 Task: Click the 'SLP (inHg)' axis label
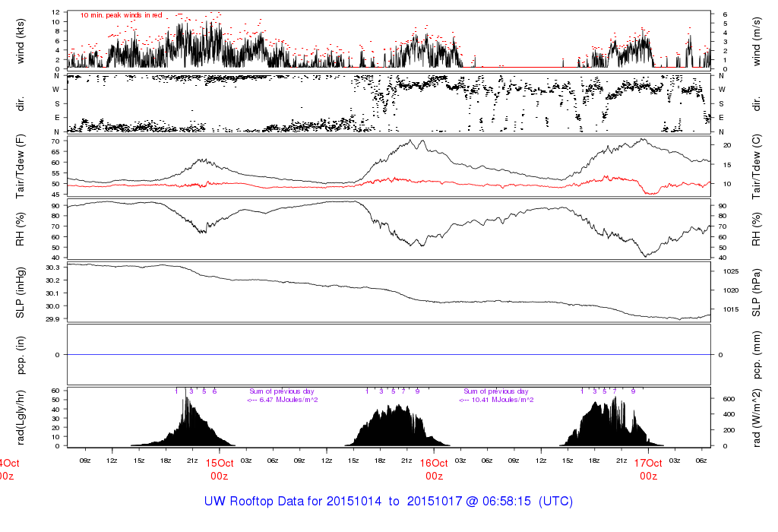pos(21,293)
